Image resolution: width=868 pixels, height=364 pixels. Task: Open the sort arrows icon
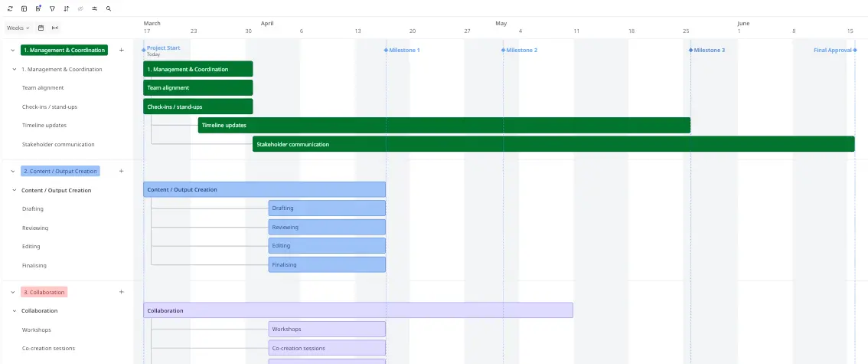67,9
